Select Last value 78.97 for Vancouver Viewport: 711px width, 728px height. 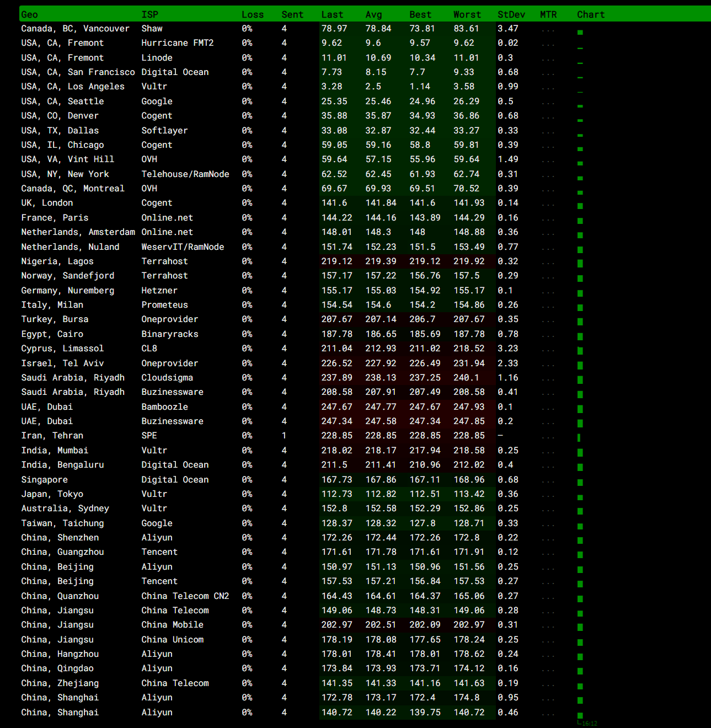click(334, 29)
